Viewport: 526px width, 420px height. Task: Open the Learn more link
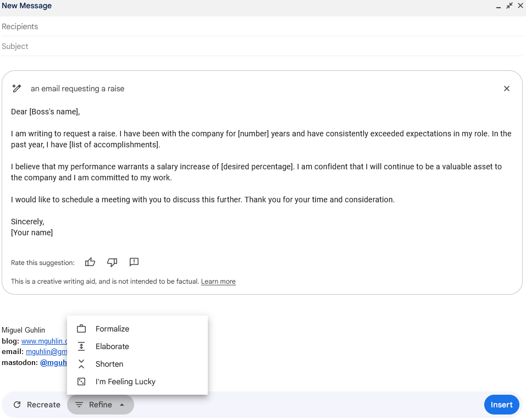click(218, 281)
